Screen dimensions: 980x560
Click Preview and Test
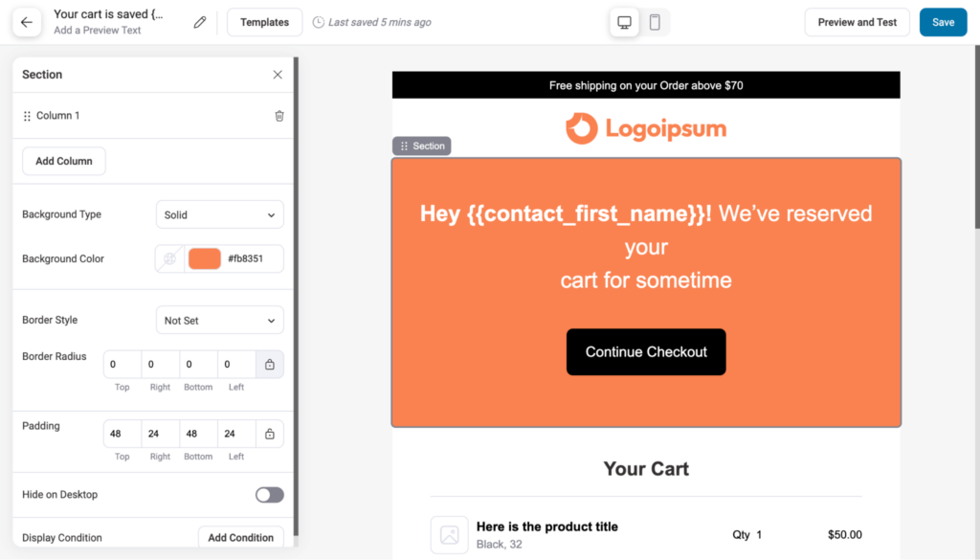857,21
